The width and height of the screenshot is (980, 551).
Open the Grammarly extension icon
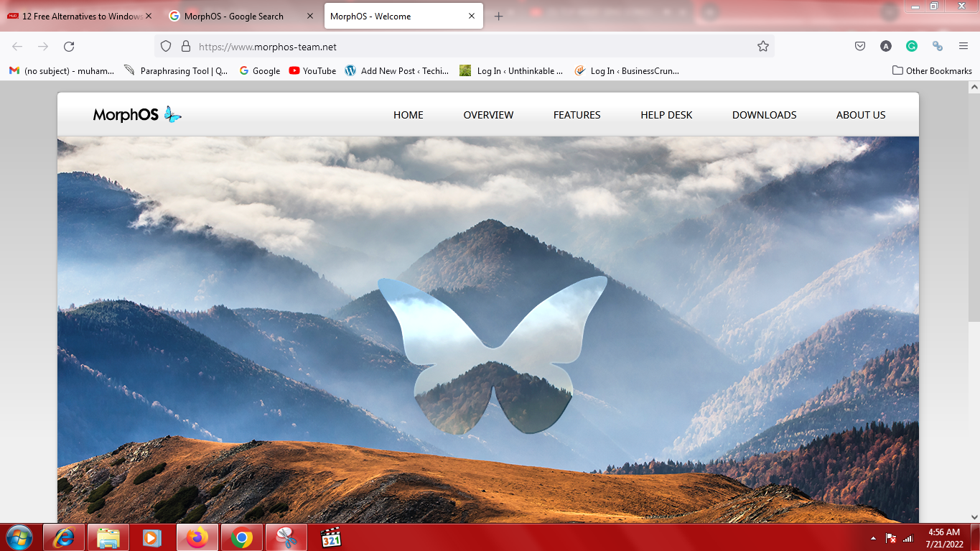pos(912,46)
